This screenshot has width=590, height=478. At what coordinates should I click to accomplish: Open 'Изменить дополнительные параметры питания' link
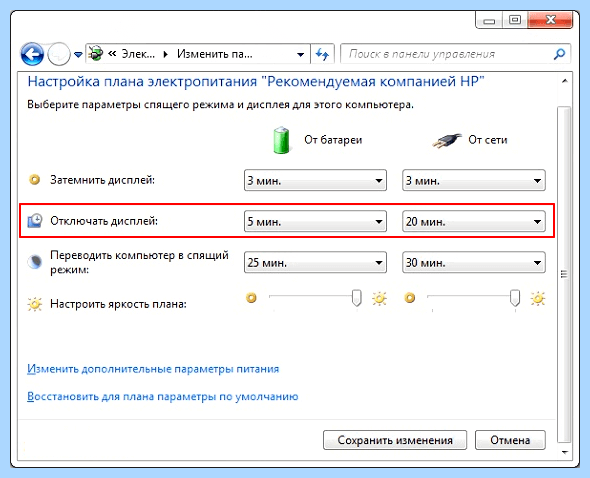click(153, 369)
